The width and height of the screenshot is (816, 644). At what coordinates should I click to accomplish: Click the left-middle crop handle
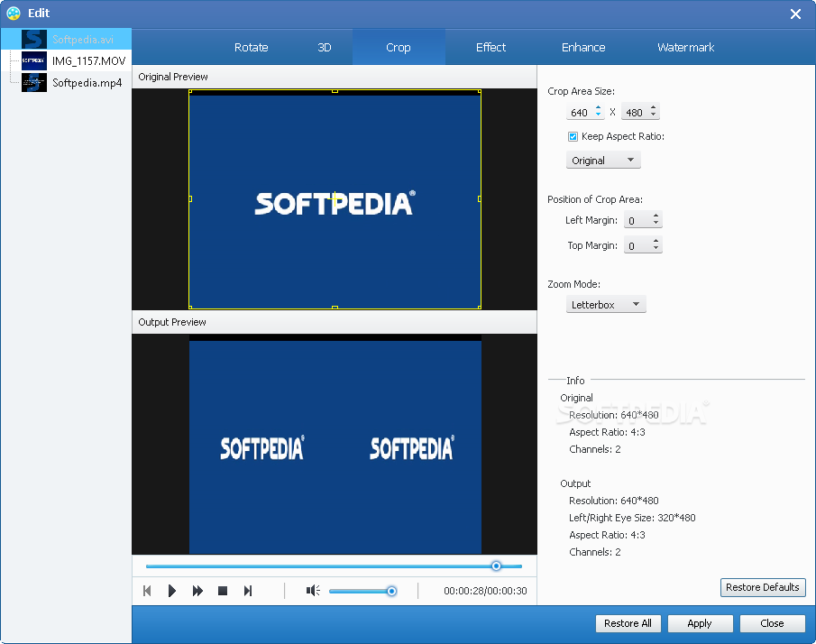(190, 198)
